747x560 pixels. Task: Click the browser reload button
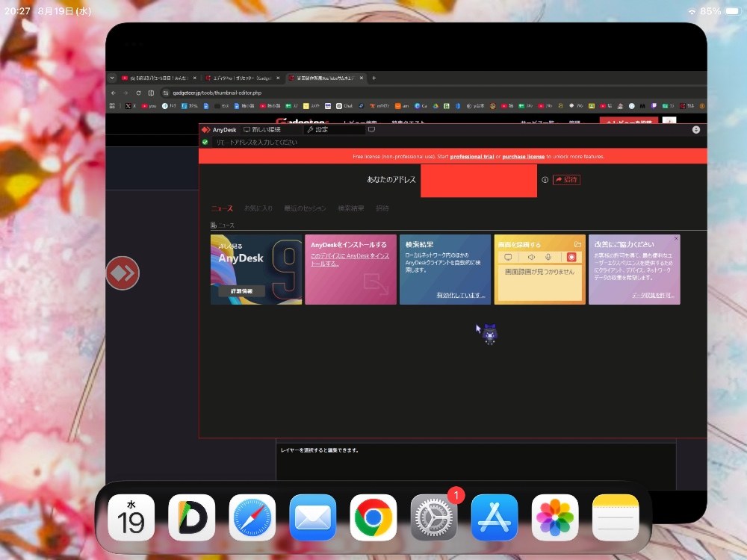[x=138, y=93]
